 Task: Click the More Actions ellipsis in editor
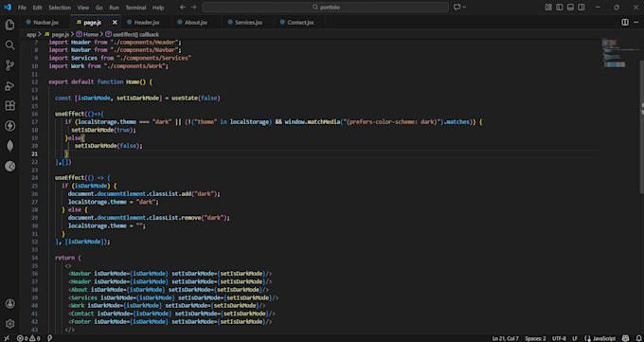(635, 22)
